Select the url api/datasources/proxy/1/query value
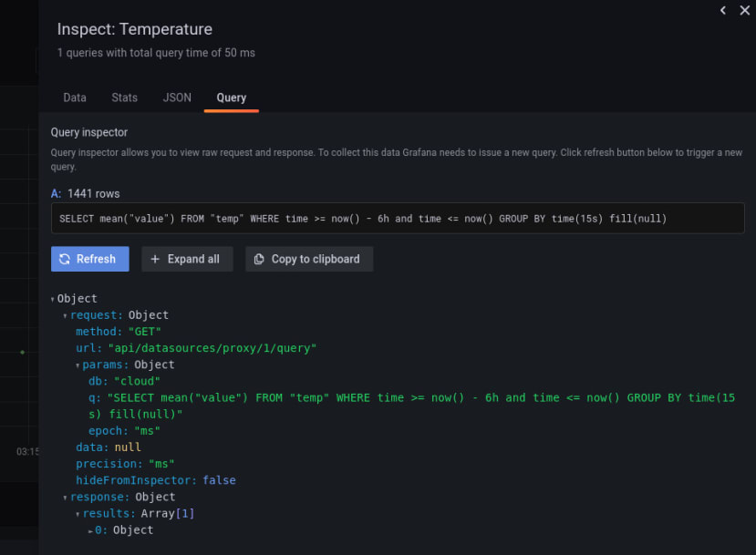This screenshot has height=555, width=756. pyautogui.click(x=212, y=348)
